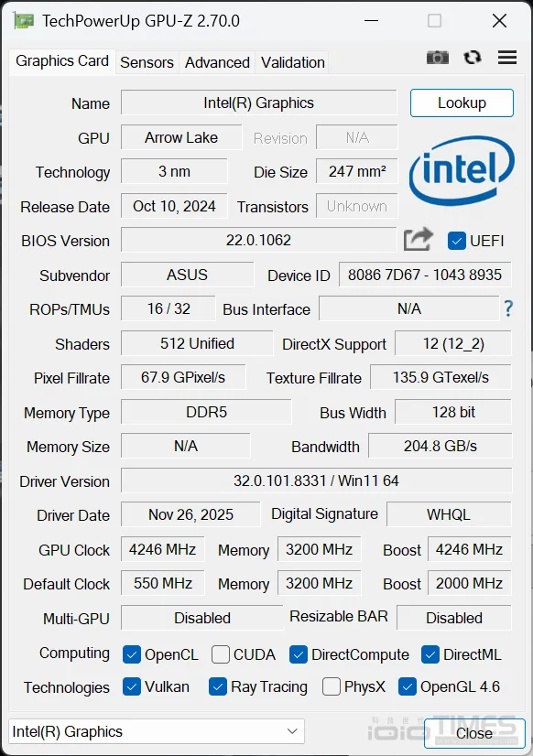533x756 pixels.
Task: Click the camera screenshot icon
Action: pyautogui.click(x=438, y=58)
